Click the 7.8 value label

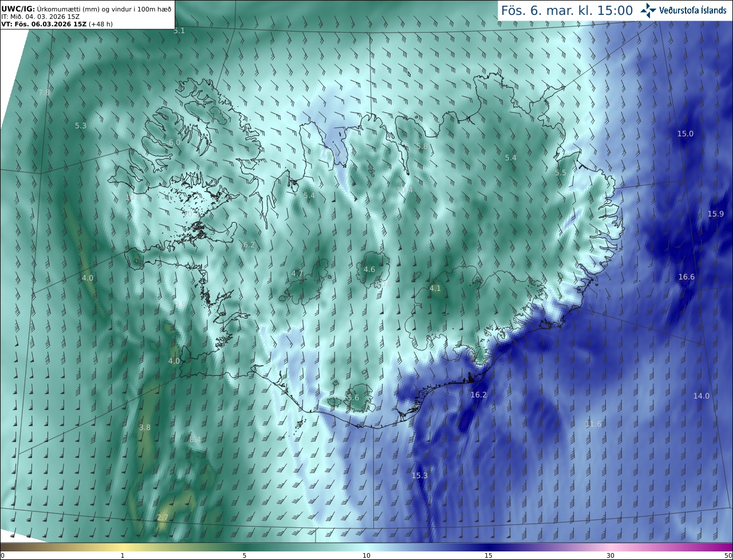(x=44, y=93)
